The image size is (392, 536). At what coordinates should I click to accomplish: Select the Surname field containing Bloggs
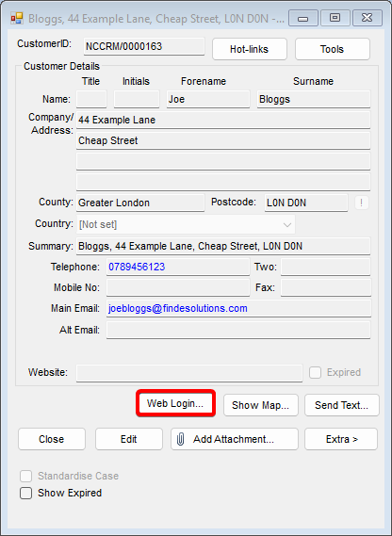314,100
